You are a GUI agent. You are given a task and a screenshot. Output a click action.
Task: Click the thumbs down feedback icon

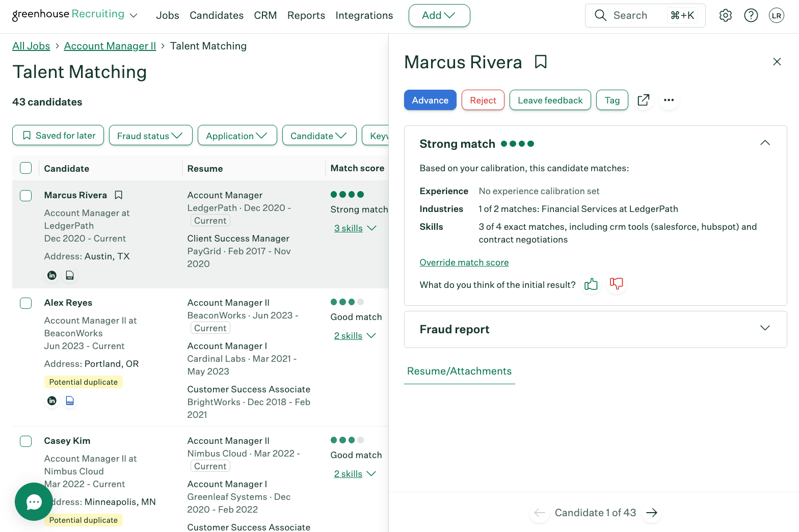pos(617,284)
